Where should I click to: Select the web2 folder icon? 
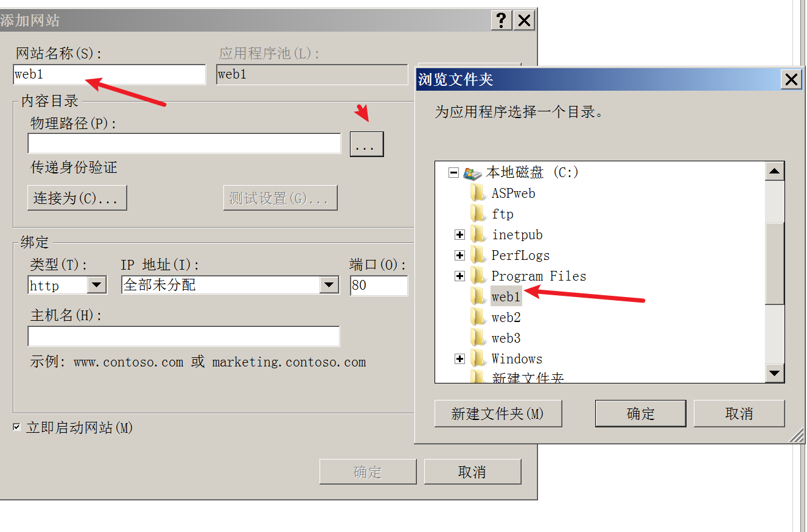pos(478,317)
